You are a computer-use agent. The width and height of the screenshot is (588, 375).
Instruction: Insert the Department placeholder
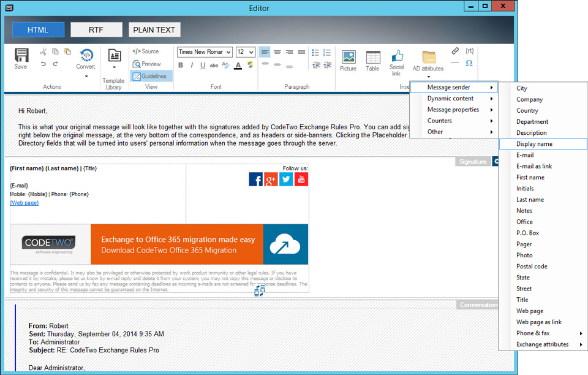pos(543,122)
